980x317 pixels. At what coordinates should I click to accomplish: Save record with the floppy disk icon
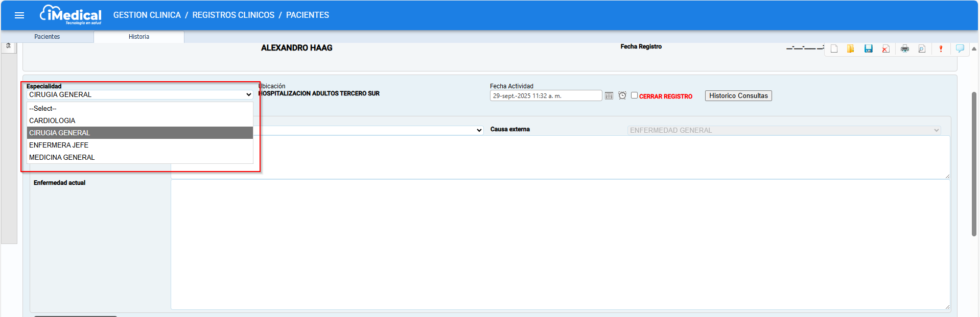coord(868,49)
